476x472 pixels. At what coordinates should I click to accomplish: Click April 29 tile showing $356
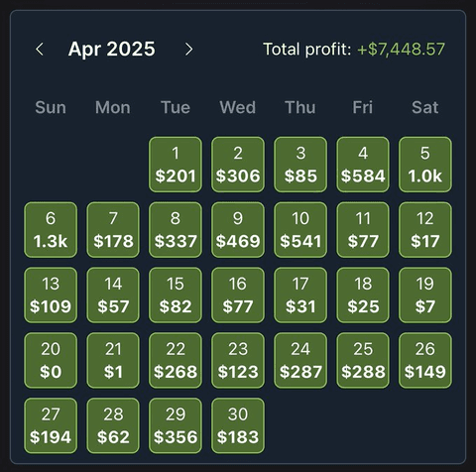[x=176, y=425]
